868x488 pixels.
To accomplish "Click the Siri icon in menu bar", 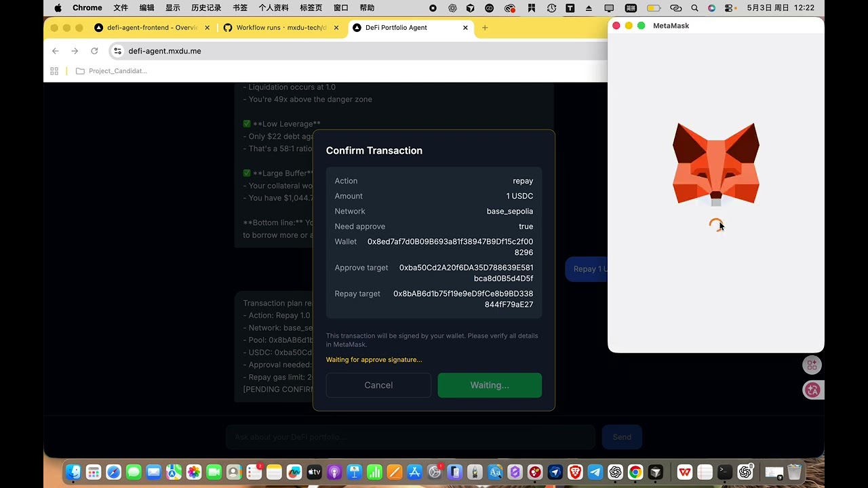I will point(711,8).
